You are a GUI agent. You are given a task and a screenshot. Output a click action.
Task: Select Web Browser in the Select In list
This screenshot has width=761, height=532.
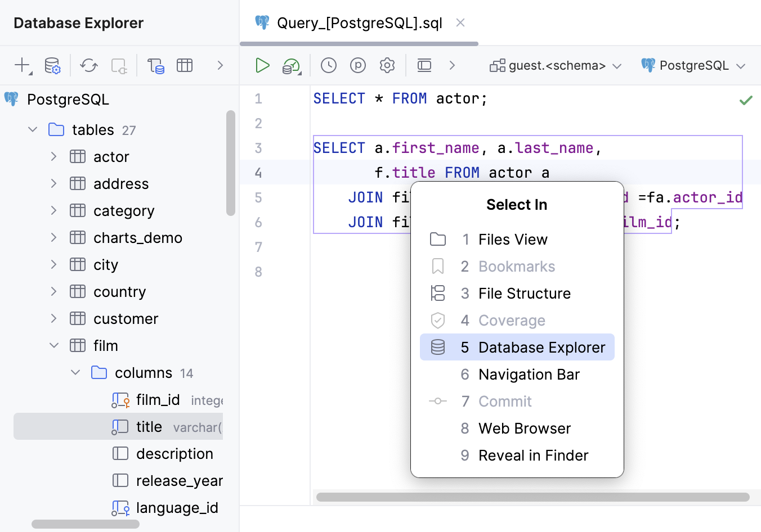[x=524, y=428]
